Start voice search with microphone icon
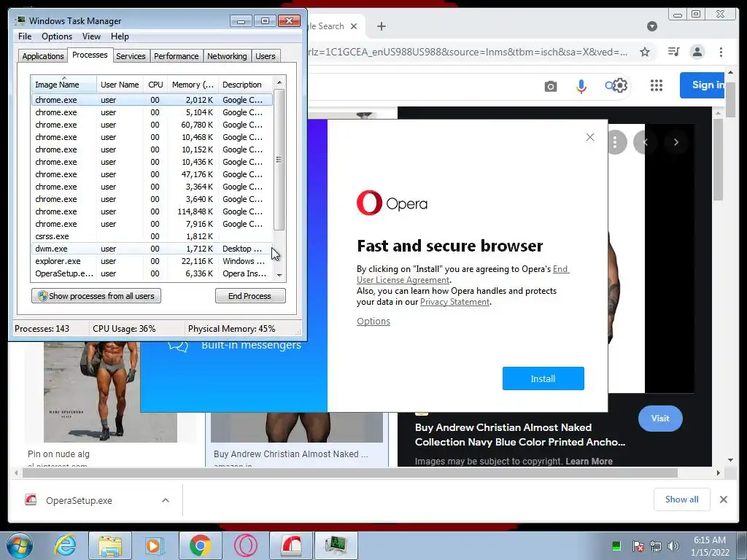The image size is (747, 560). pyautogui.click(x=581, y=86)
